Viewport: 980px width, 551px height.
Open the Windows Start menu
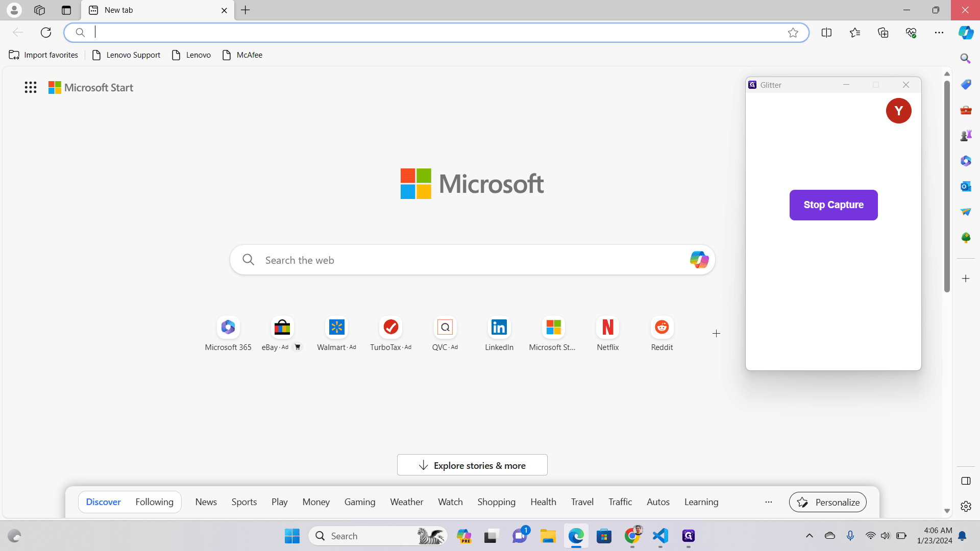pyautogui.click(x=292, y=536)
